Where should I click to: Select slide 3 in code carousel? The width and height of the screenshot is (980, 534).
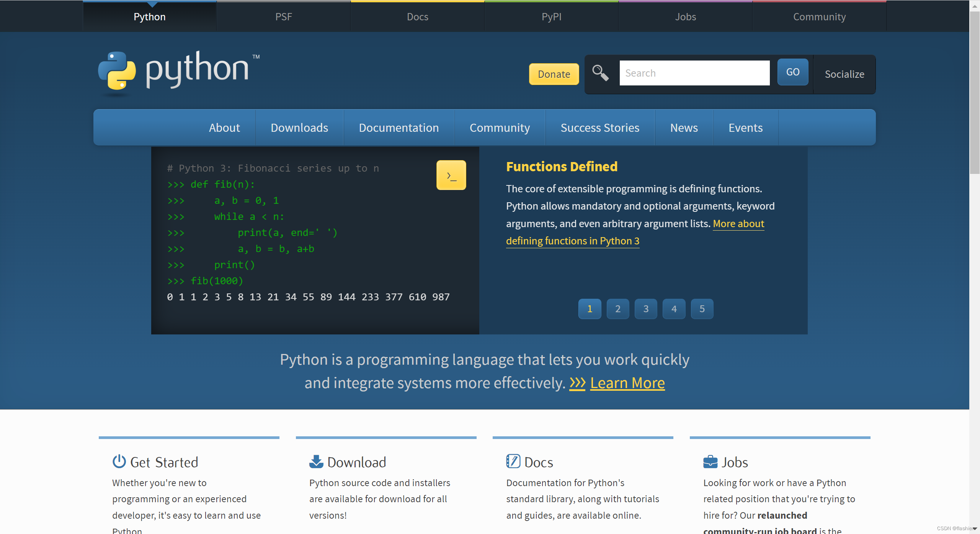pos(646,309)
